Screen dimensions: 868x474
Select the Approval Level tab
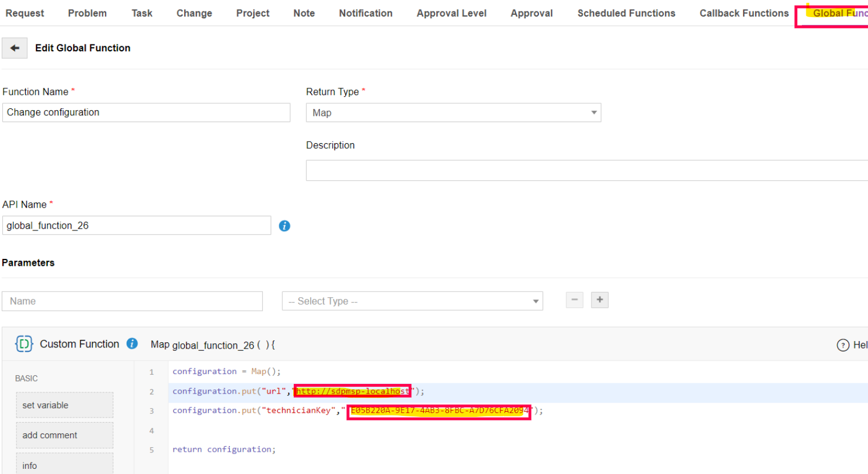click(x=451, y=13)
